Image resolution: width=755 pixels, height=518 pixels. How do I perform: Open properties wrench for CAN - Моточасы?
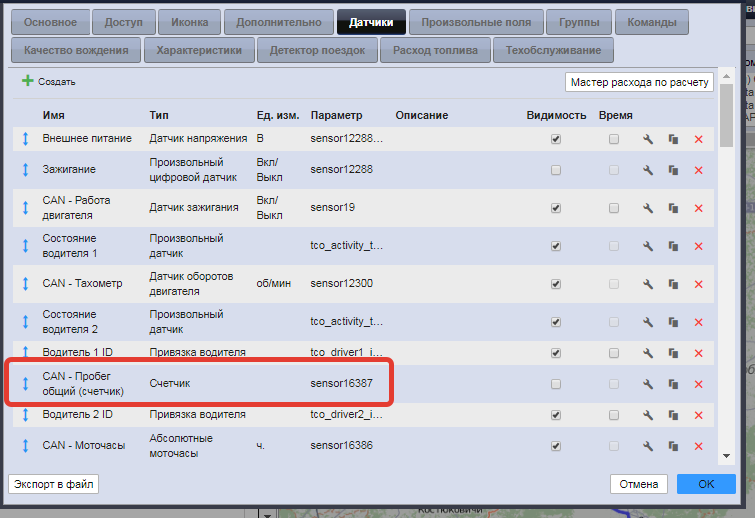(x=648, y=446)
